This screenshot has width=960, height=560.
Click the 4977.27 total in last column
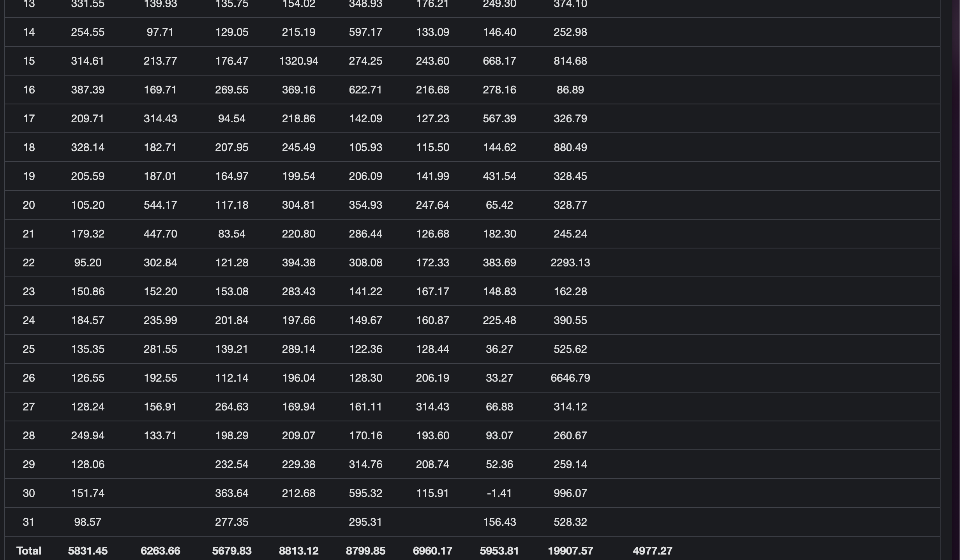point(652,551)
